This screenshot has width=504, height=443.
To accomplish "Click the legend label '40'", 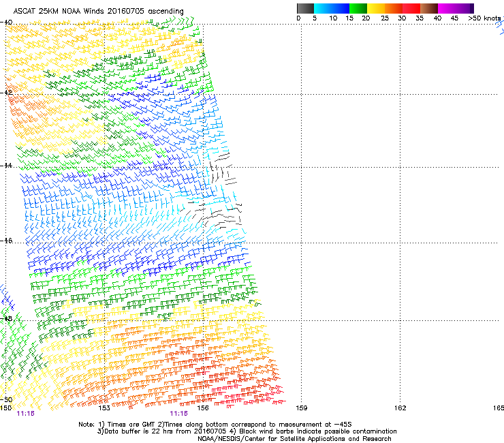I will [x=437, y=18].
